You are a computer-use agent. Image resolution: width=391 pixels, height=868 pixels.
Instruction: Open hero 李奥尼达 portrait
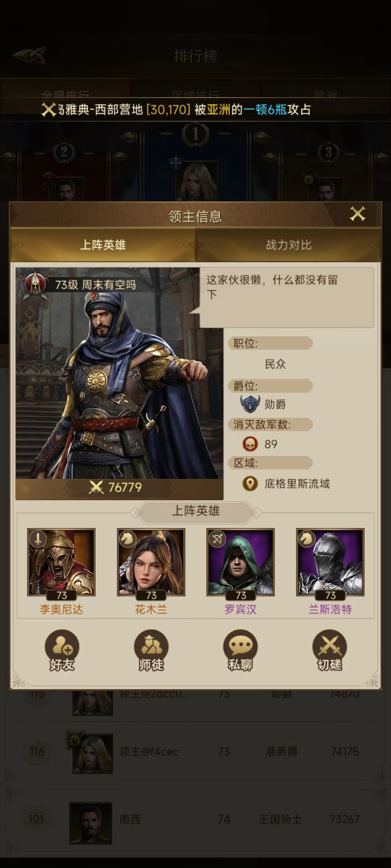[x=61, y=562]
